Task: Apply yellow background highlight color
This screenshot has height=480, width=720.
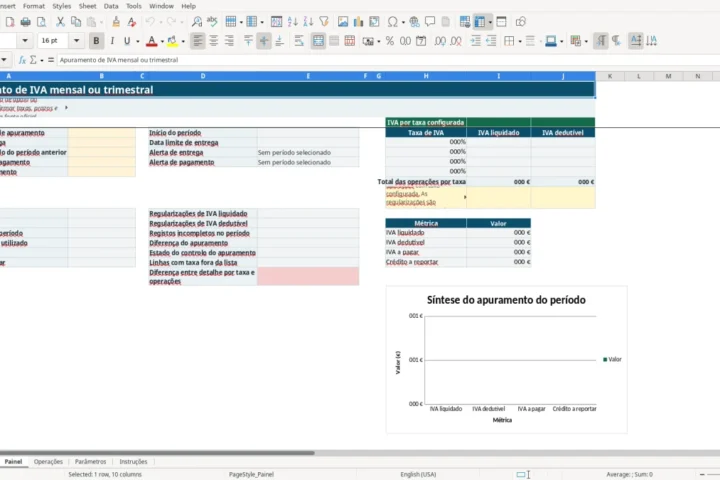Action: click(172, 41)
